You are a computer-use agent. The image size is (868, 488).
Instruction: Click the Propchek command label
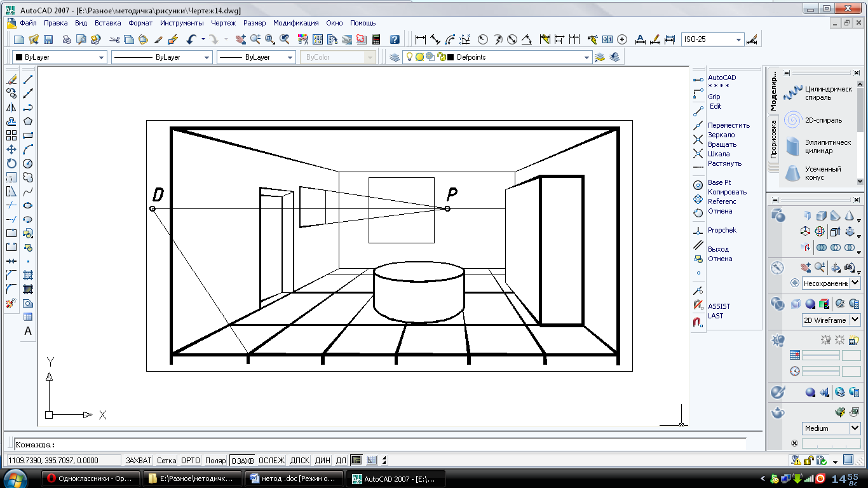(722, 230)
